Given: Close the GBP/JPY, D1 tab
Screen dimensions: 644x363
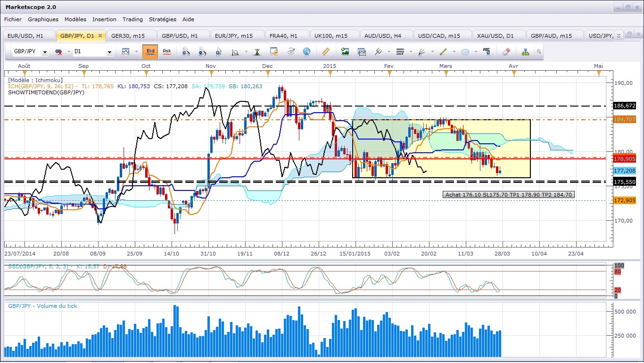Looking at the screenshot, I should [100, 35].
